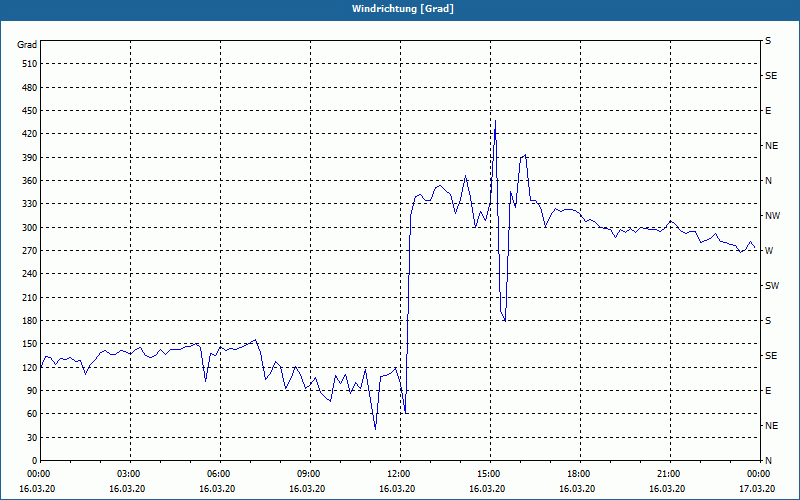Click the 360 y-axis value
Viewport: 800px width, 500px height.
30,181
